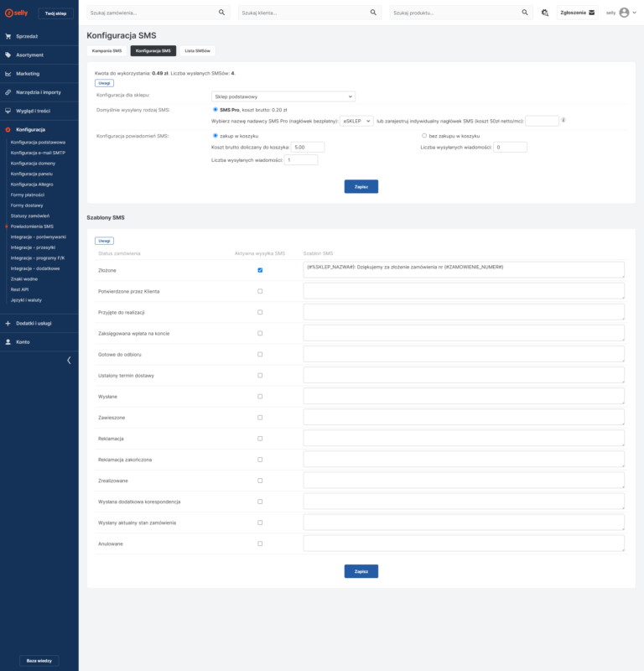Switch to the Lista SMSów tab
This screenshot has height=671, width=644.
coord(197,51)
